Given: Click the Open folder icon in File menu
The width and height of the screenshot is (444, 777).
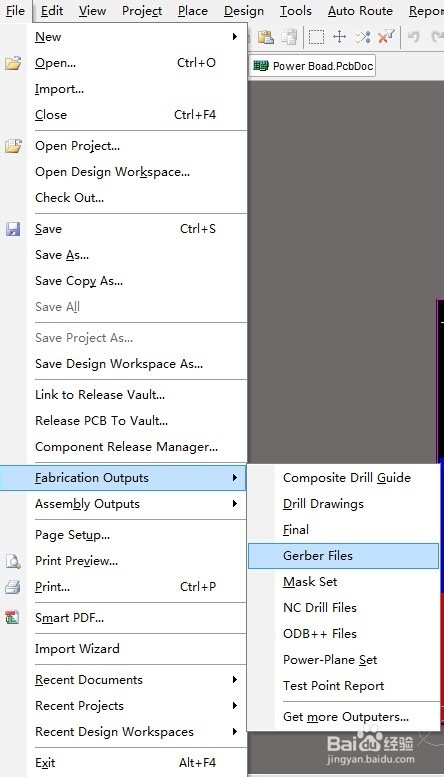Looking at the screenshot, I should pos(13,63).
